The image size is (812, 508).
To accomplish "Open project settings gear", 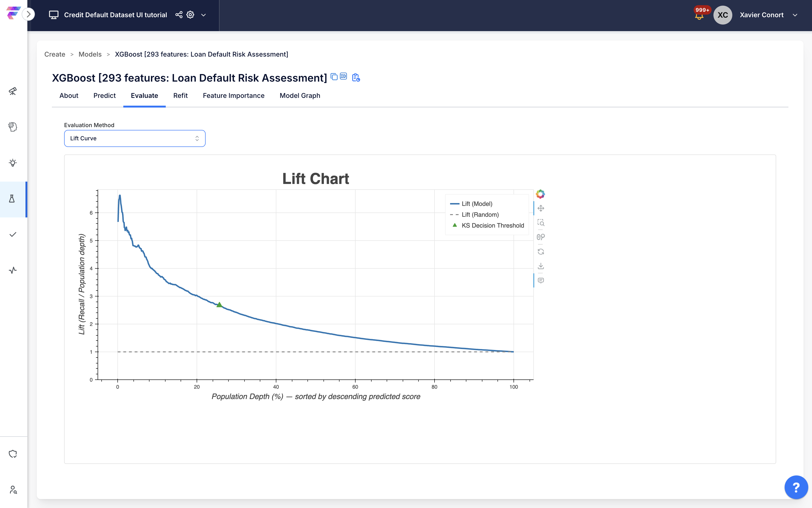I will [191, 15].
